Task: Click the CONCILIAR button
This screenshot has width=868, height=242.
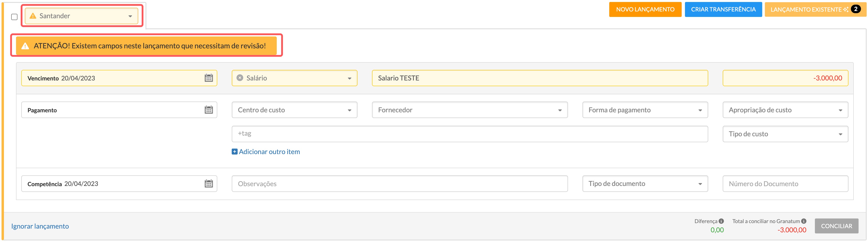Action: [836, 226]
